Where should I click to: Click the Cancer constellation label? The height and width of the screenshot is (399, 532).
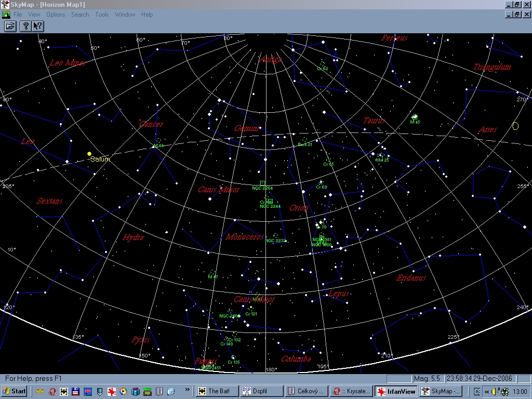(x=151, y=124)
